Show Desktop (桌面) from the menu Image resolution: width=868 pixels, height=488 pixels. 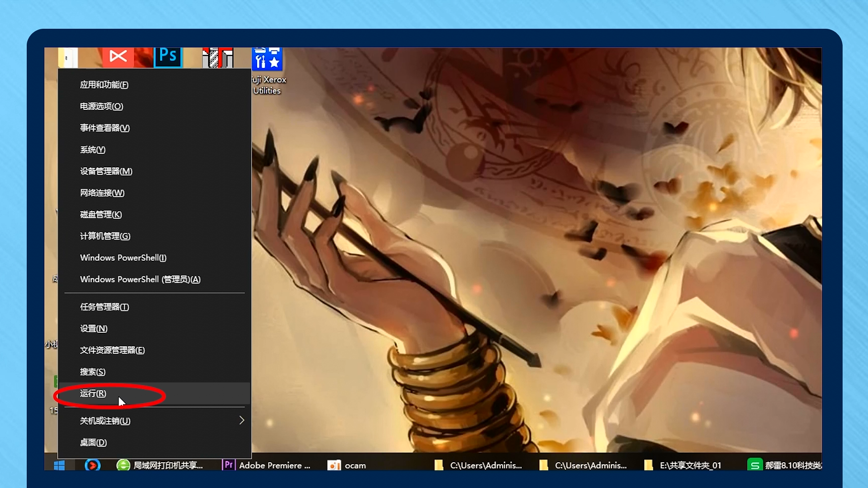click(x=155, y=443)
